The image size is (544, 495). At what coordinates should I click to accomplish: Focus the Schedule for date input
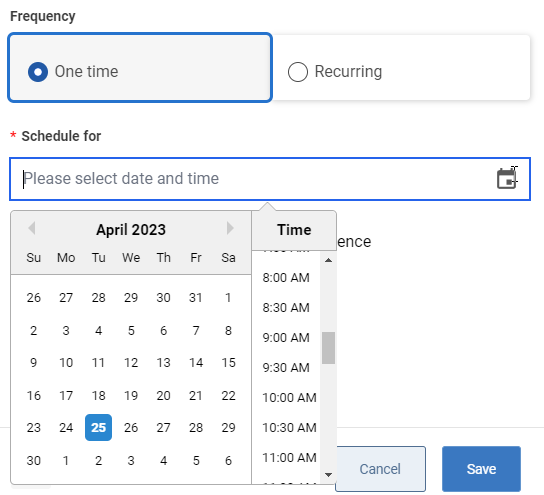click(x=270, y=179)
